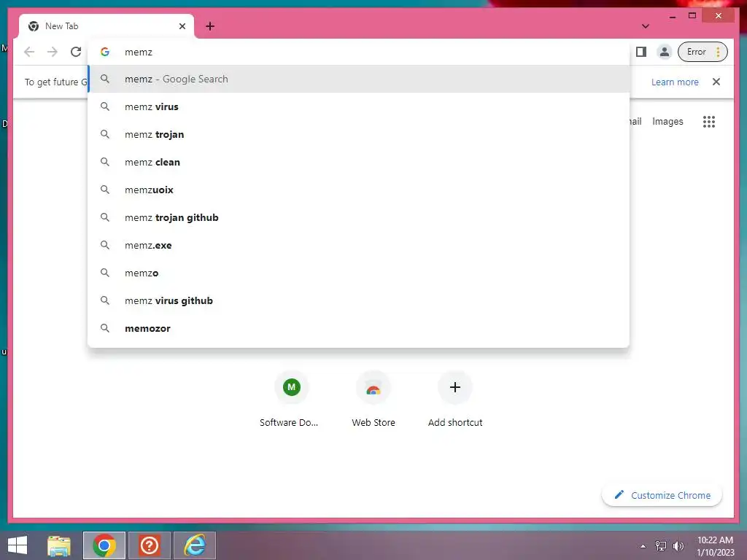Toggle the side panel icon

(641, 52)
